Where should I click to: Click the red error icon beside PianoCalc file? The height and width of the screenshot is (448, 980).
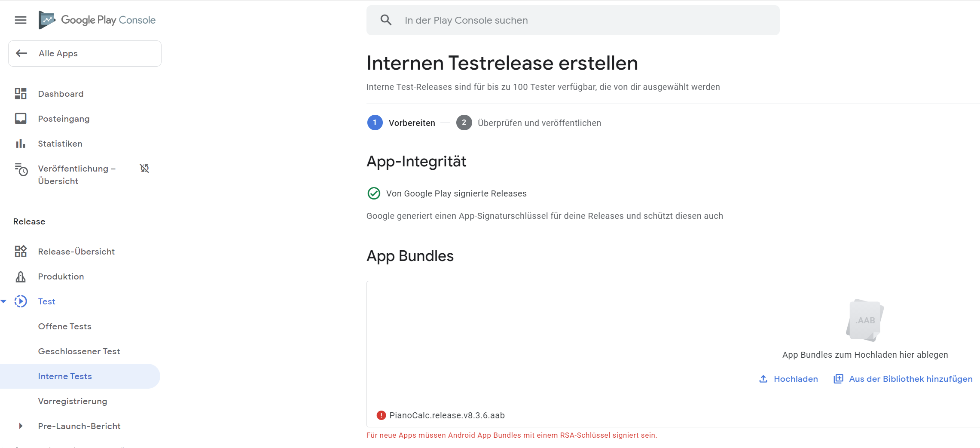click(x=381, y=415)
